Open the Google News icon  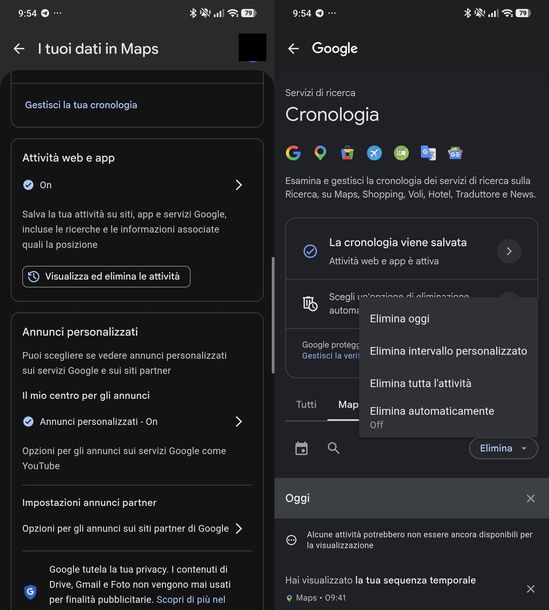click(x=455, y=153)
